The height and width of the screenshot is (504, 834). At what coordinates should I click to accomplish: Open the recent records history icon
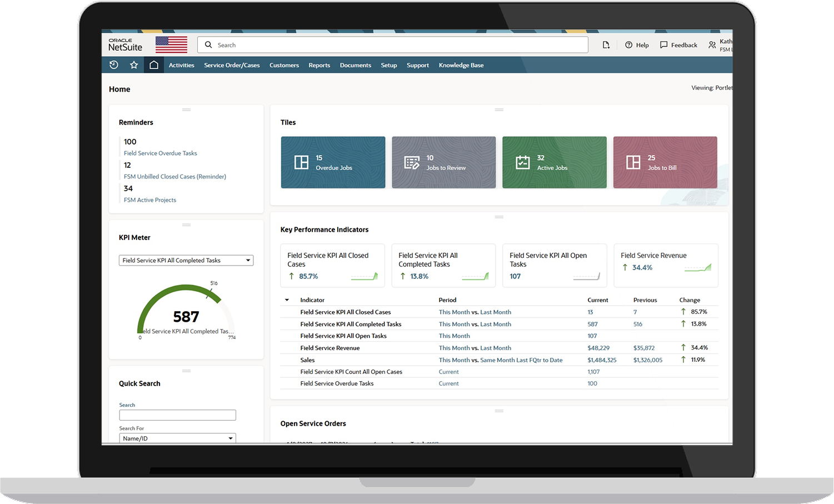[x=114, y=65]
